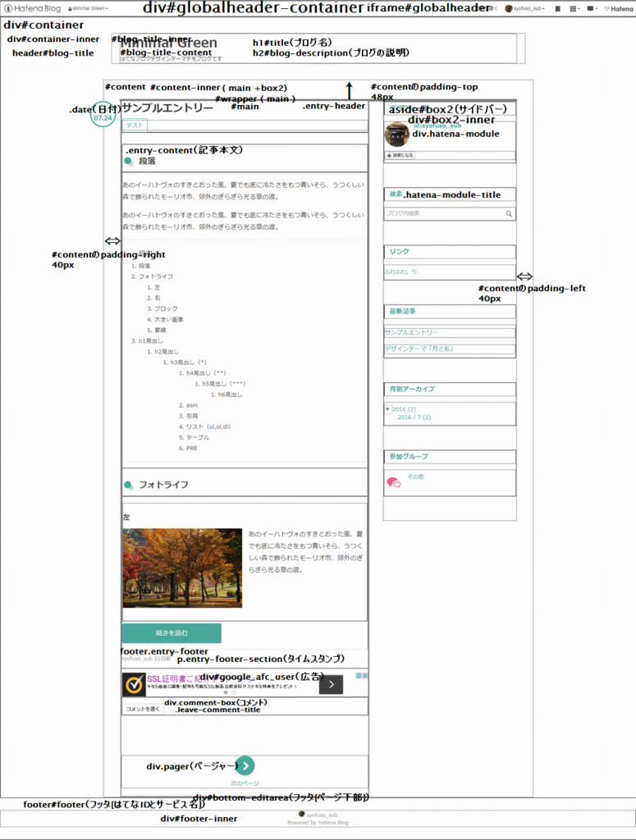Click the sidebar search magnifier icon
This screenshot has width=636, height=840.
[509, 214]
